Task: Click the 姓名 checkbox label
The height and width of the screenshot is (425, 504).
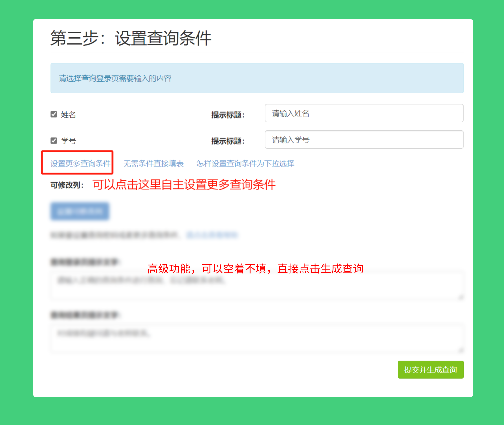Action: pos(68,115)
